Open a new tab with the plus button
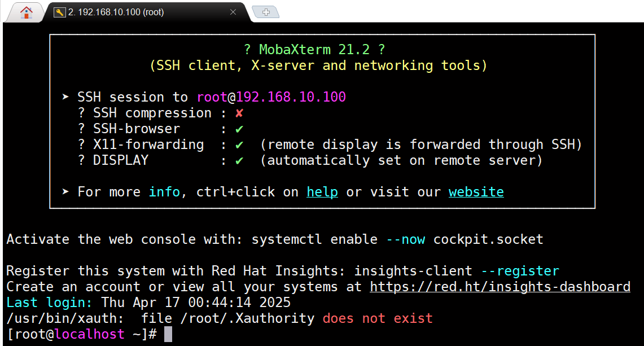The width and height of the screenshot is (644, 346). pyautogui.click(x=266, y=12)
